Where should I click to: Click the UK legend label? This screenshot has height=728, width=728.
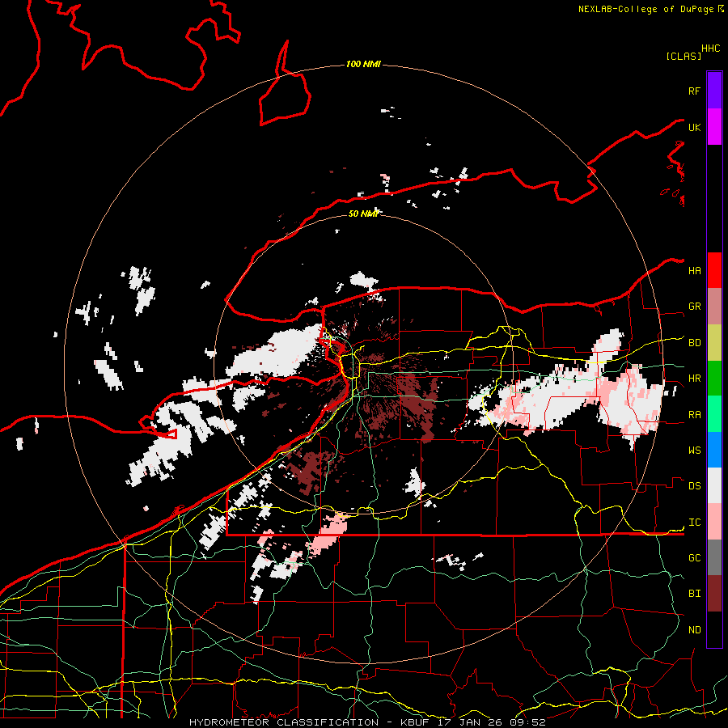pyautogui.click(x=694, y=127)
